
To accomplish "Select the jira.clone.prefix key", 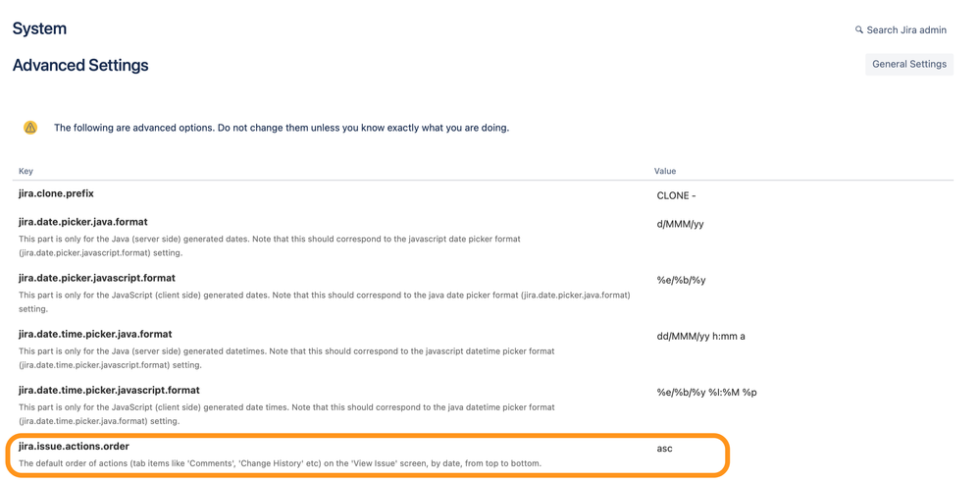I will 56,193.
